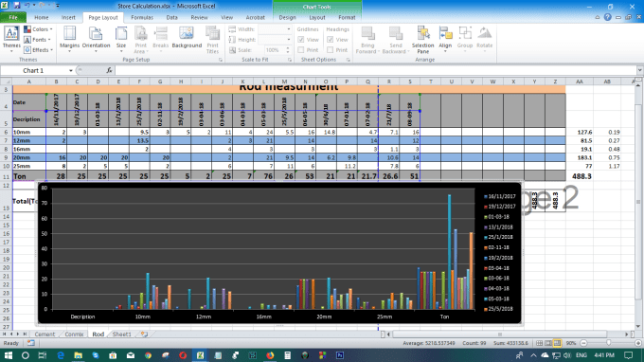Click the vertical scrollbar down arrow
Screen dimensions: 644x362
click(x=638, y=327)
